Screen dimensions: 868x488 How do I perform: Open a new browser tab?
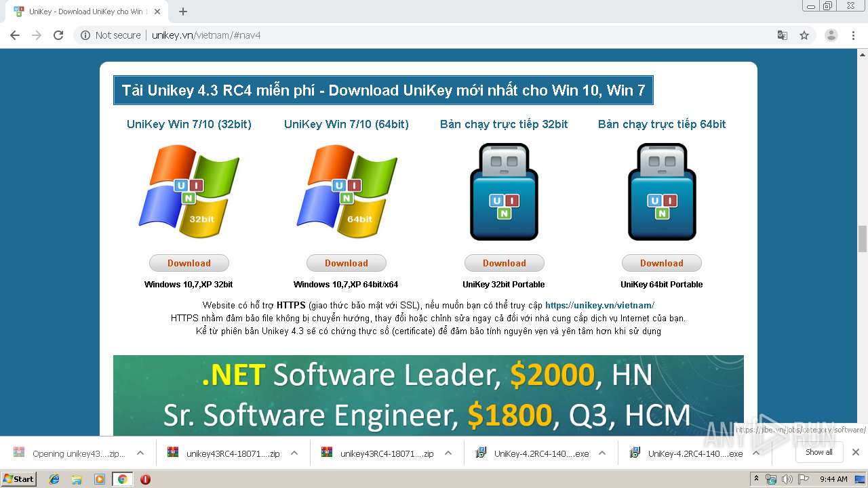pyautogui.click(x=183, y=12)
